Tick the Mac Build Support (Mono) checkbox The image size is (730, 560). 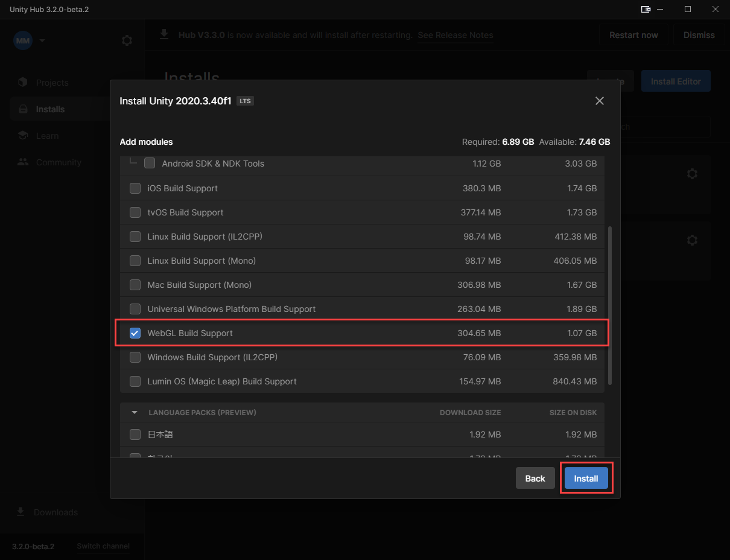coord(135,285)
